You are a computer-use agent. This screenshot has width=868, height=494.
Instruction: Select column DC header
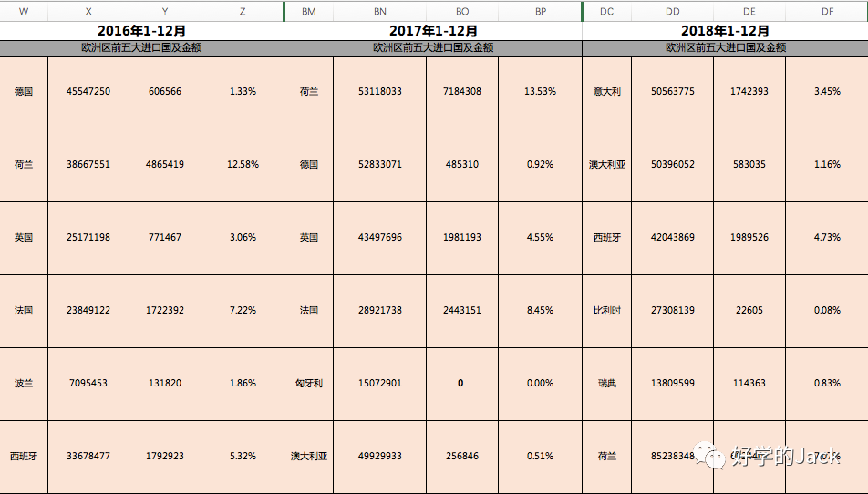click(x=606, y=11)
